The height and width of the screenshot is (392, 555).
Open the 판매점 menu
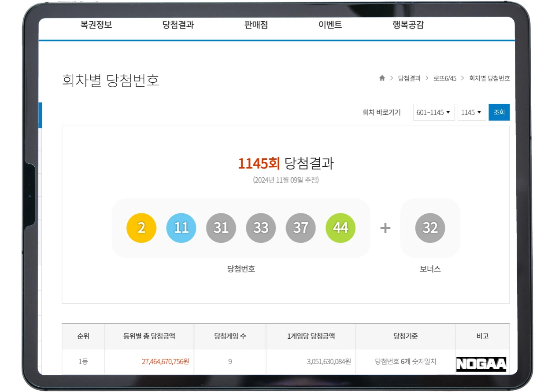click(255, 25)
